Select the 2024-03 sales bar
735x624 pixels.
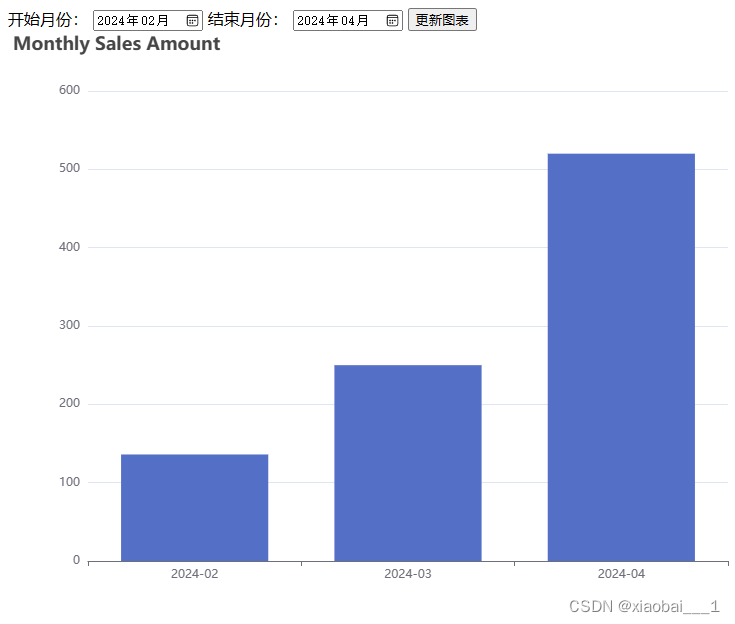click(x=408, y=463)
